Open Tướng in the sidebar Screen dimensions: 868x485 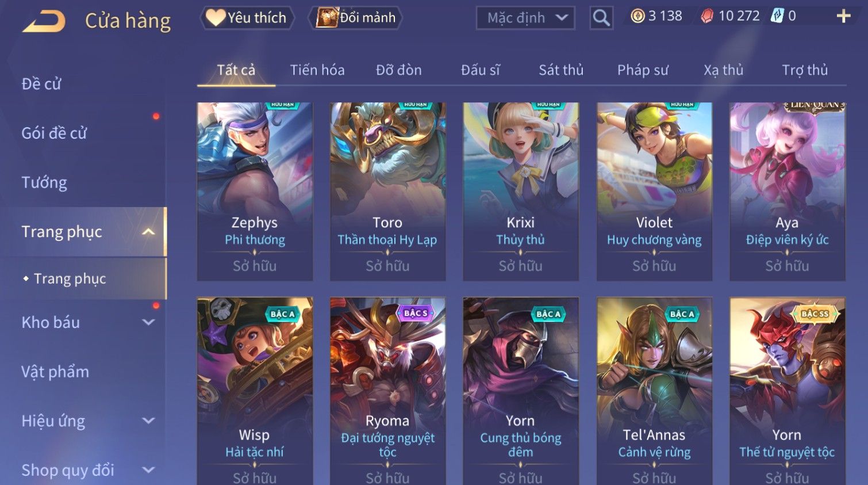44,183
